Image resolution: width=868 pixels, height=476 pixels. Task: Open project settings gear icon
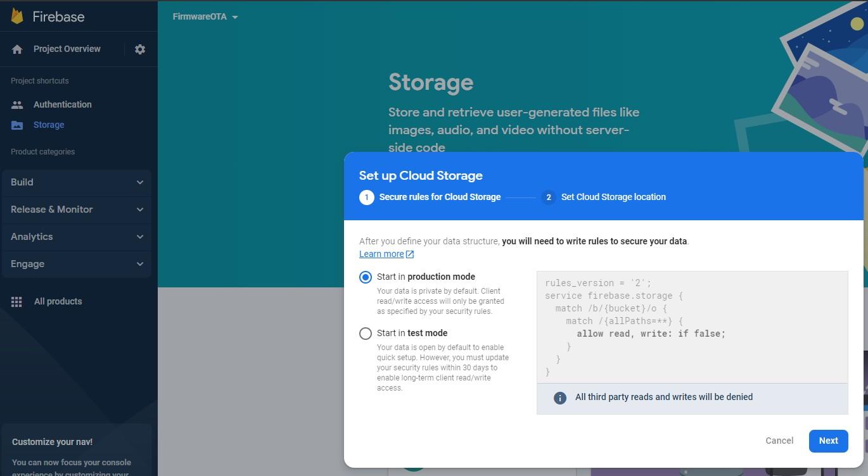tap(140, 49)
